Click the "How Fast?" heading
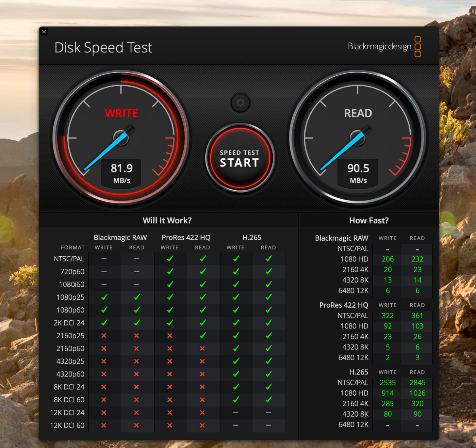This screenshot has height=448, width=476. [369, 220]
